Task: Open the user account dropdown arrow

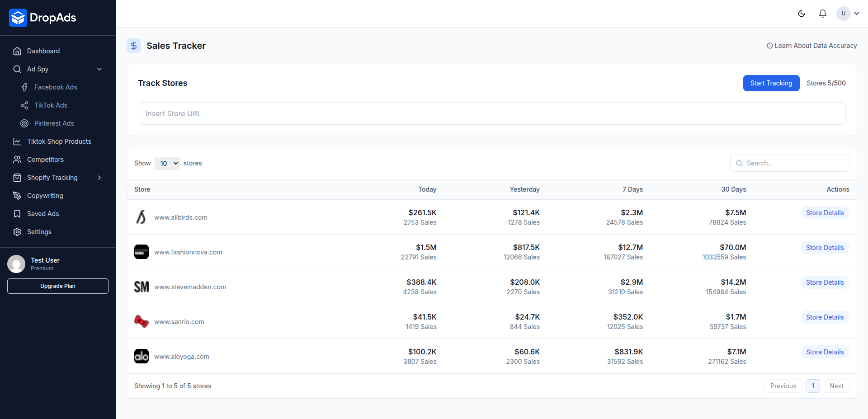Action: pyautogui.click(x=857, y=14)
